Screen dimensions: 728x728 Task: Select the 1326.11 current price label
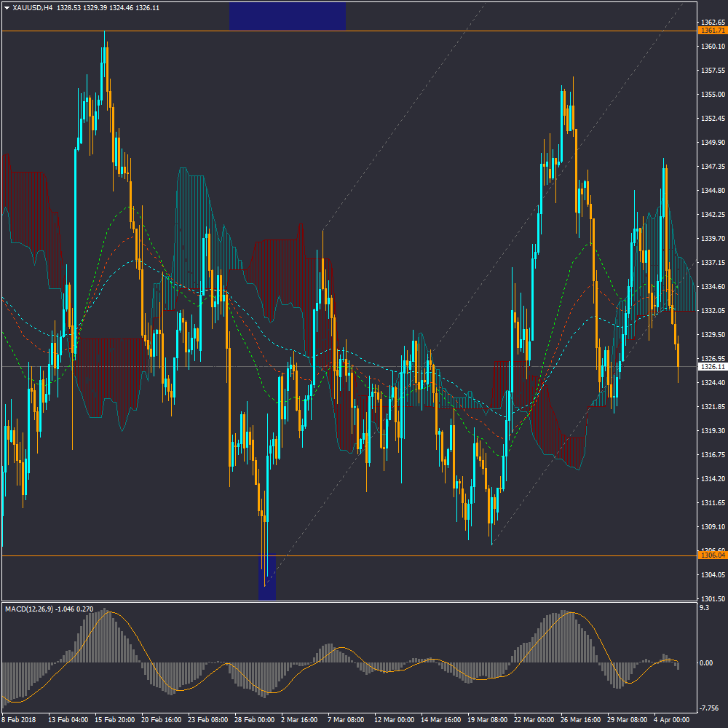(x=711, y=366)
